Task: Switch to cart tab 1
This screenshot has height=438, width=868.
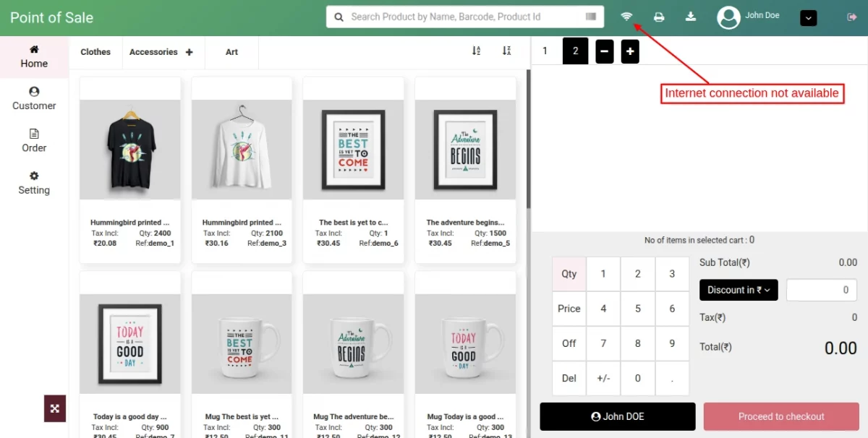Action: [545, 51]
